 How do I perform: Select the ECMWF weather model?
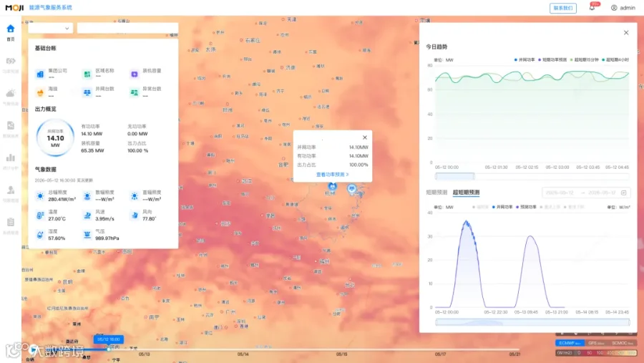[570, 343]
